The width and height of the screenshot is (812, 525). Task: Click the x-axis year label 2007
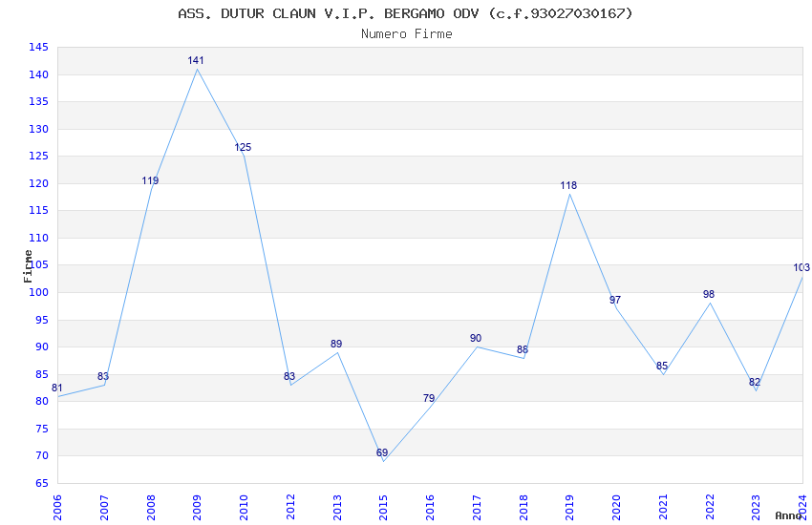tap(104, 508)
